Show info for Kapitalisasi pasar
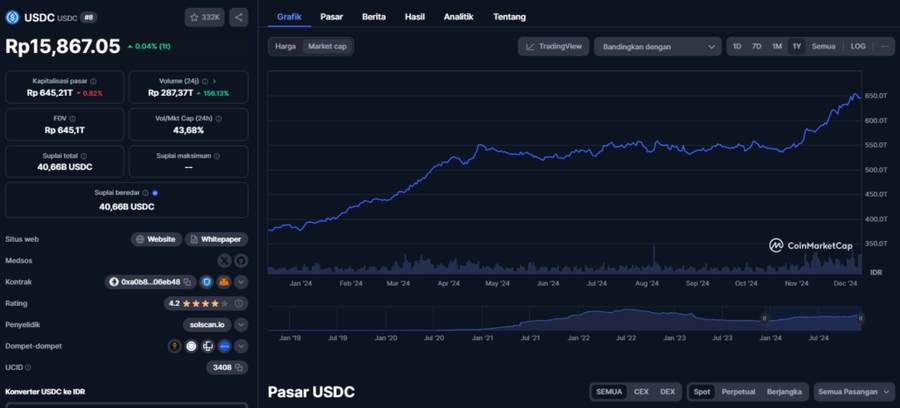Image resolution: width=900 pixels, height=408 pixels. click(94, 81)
